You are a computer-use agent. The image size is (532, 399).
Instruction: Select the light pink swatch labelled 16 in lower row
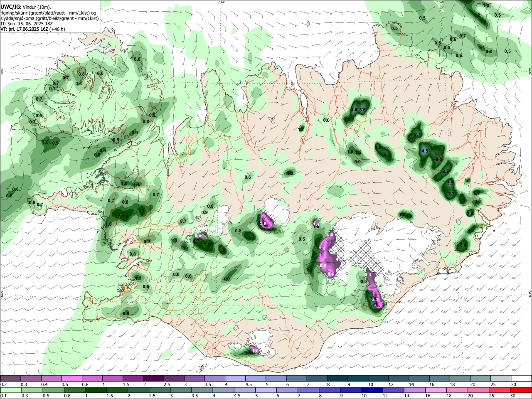[436, 390]
